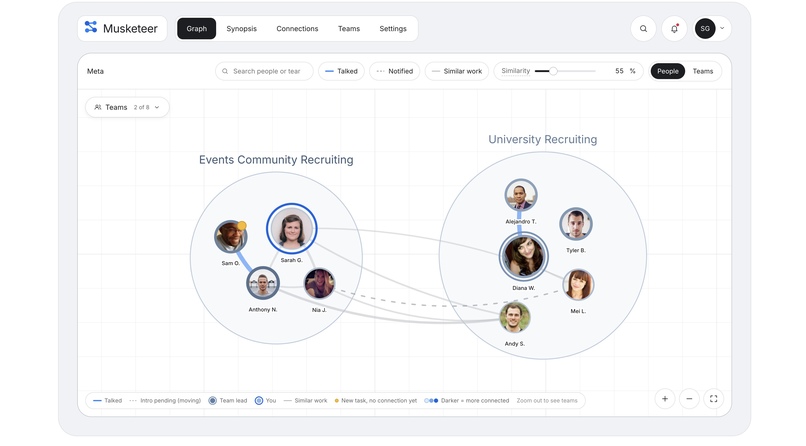Screen dimensions: 806x446
Task: Open the Settings tab
Action: point(393,29)
